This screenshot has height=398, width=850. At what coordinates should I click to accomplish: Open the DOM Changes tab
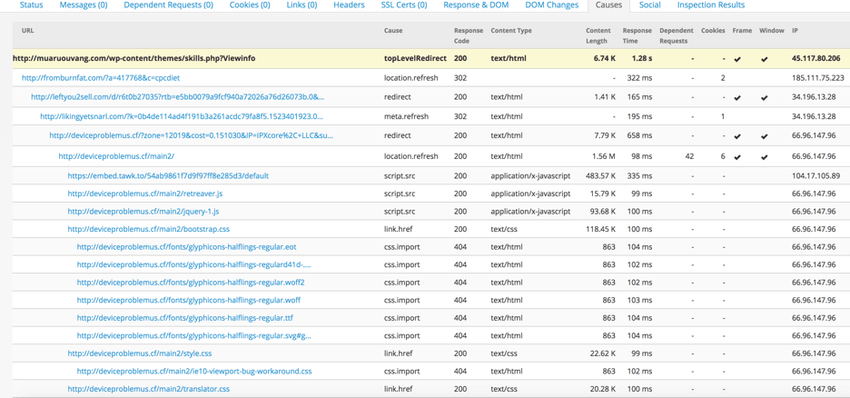[x=552, y=5]
